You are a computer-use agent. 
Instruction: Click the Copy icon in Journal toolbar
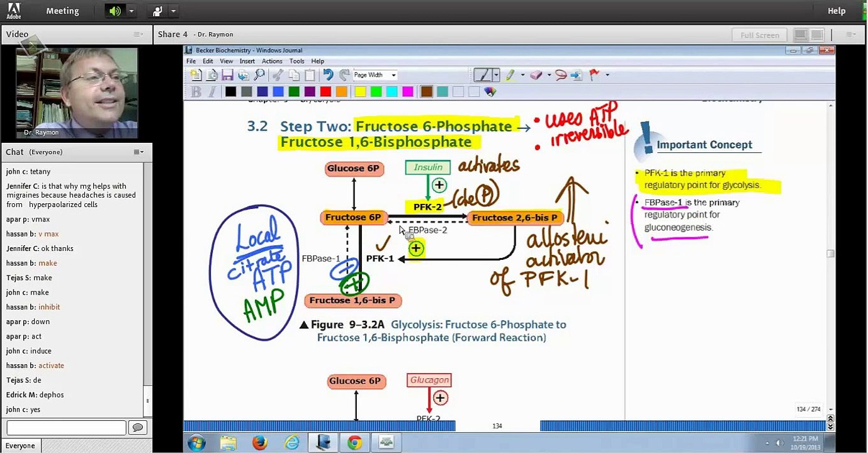[x=294, y=75]
